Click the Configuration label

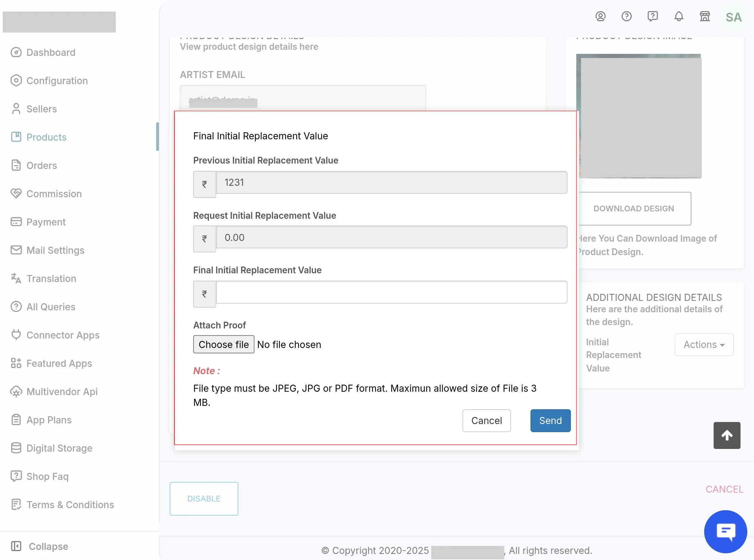coord(57,80)
